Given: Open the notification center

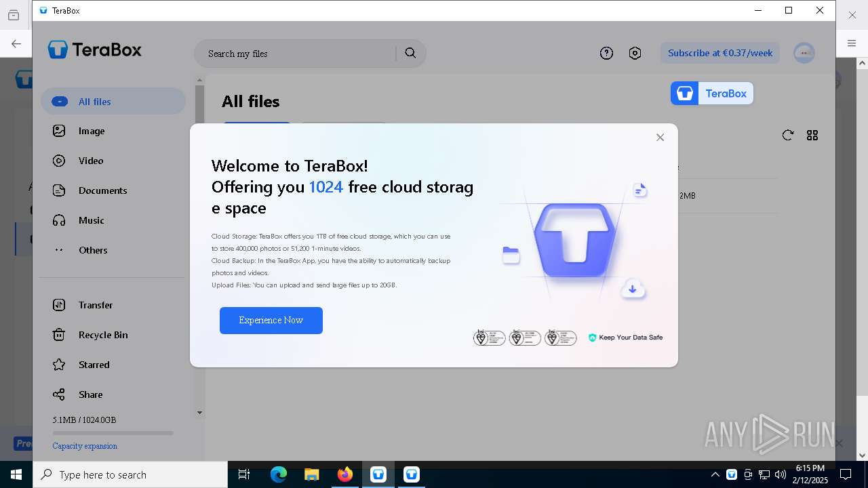Looking at the screenshot, I should [846, 474].
